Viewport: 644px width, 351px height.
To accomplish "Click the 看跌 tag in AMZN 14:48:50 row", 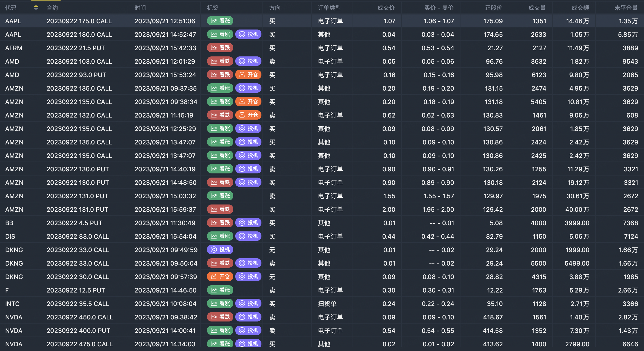I will coord(220,182).
